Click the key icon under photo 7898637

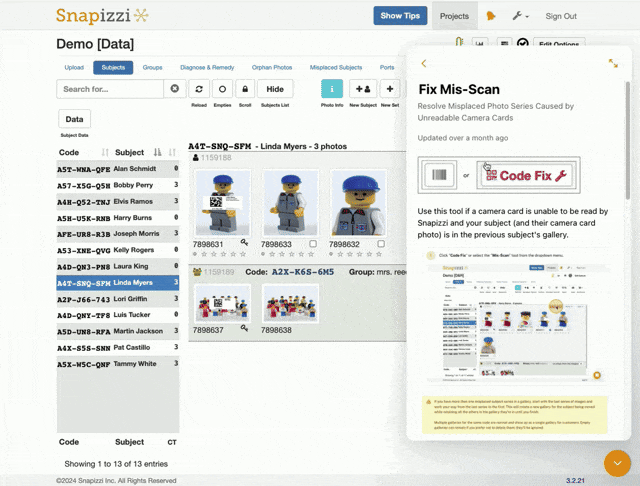tap(244, 328)
